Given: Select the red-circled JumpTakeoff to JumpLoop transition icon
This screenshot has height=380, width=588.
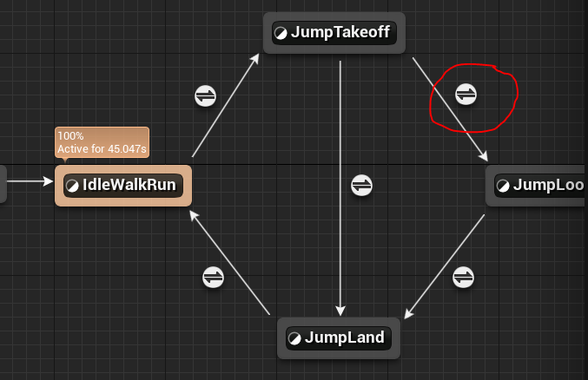Looking at the screenshot, I should click(466, 94).
